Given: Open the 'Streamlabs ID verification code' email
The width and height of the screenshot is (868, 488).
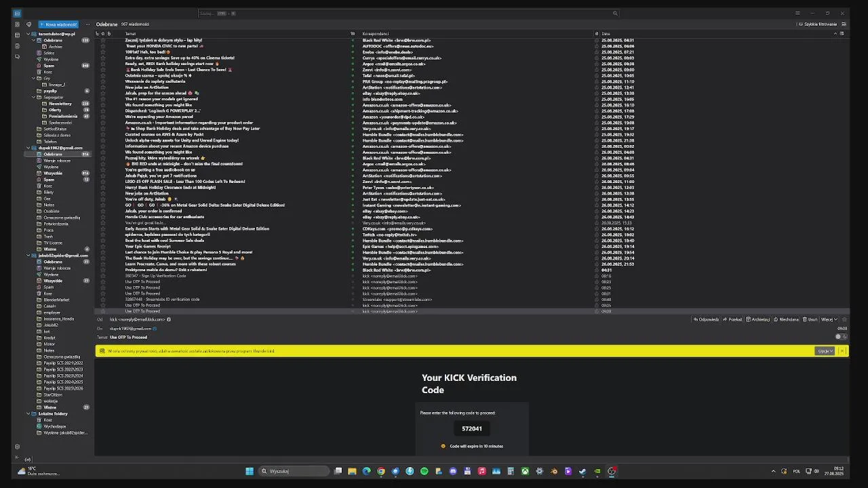Looking at the screenshot, I should 162,299.
